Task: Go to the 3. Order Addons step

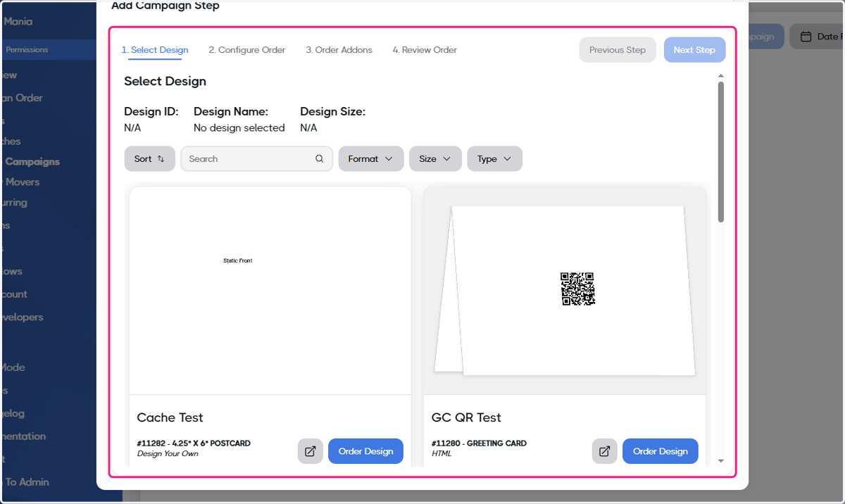Action: click(x=339, y=50)
